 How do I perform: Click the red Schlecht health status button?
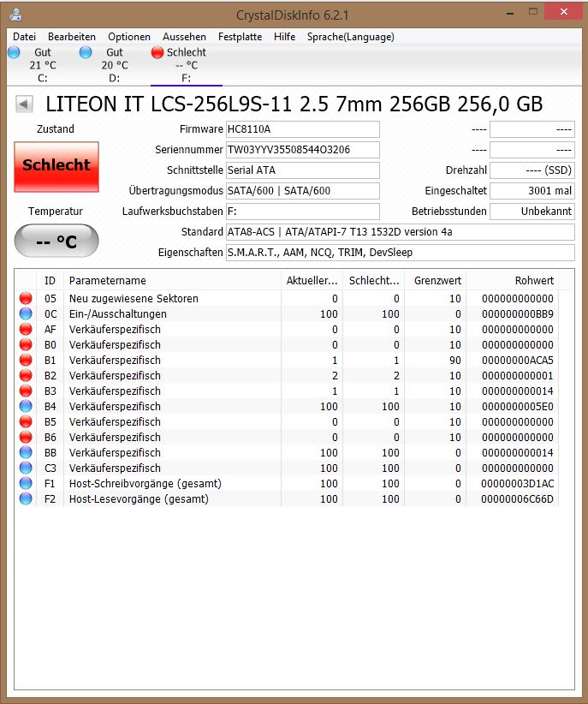click(x=56, y=166)
